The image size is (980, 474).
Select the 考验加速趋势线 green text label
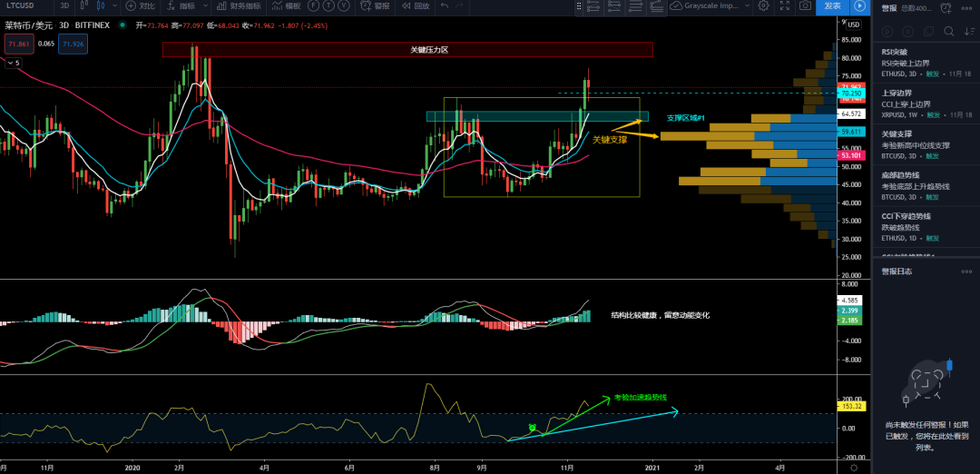(x=640, y=397)
